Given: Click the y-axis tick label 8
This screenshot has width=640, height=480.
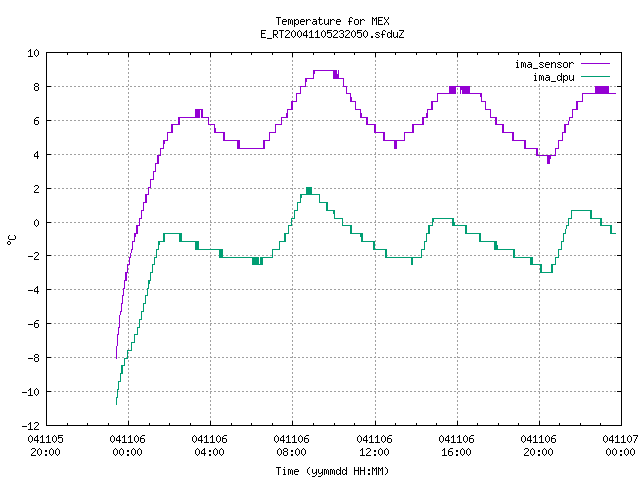Looking at the screenshot, I should [37, 87].
